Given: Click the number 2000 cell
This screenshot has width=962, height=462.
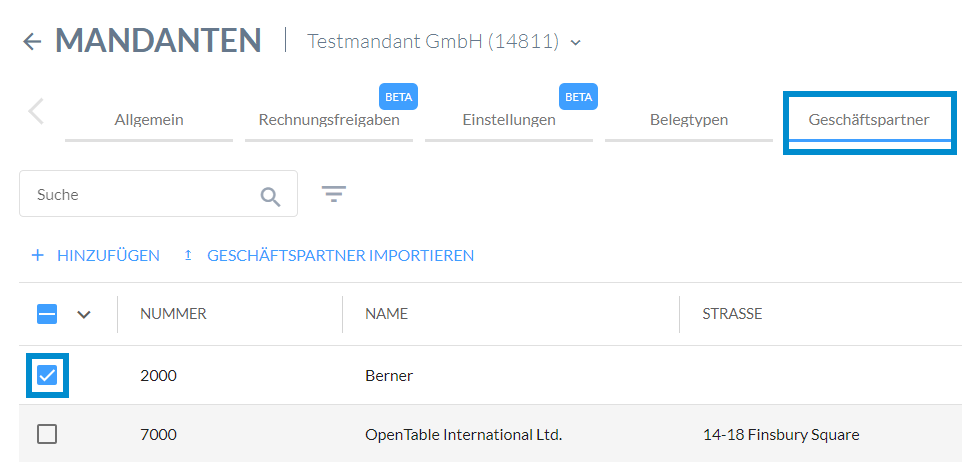Looking at the screenshot, I should pos(158,375).
